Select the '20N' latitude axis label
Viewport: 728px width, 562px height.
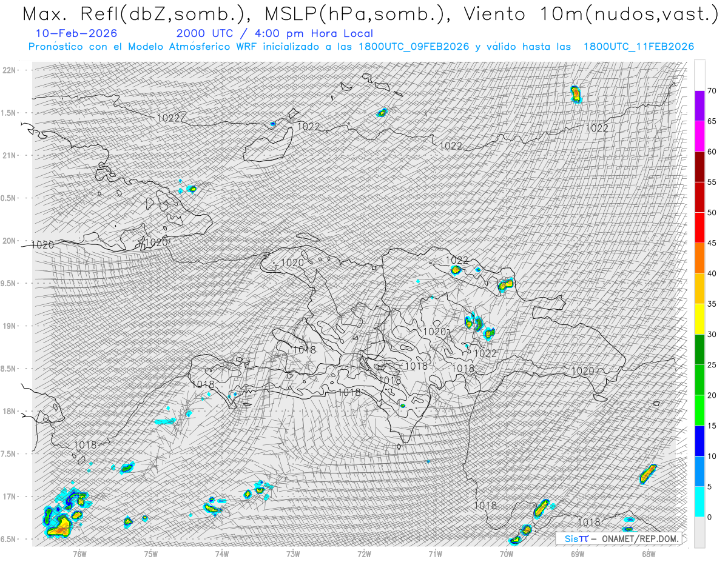[9, 241]
